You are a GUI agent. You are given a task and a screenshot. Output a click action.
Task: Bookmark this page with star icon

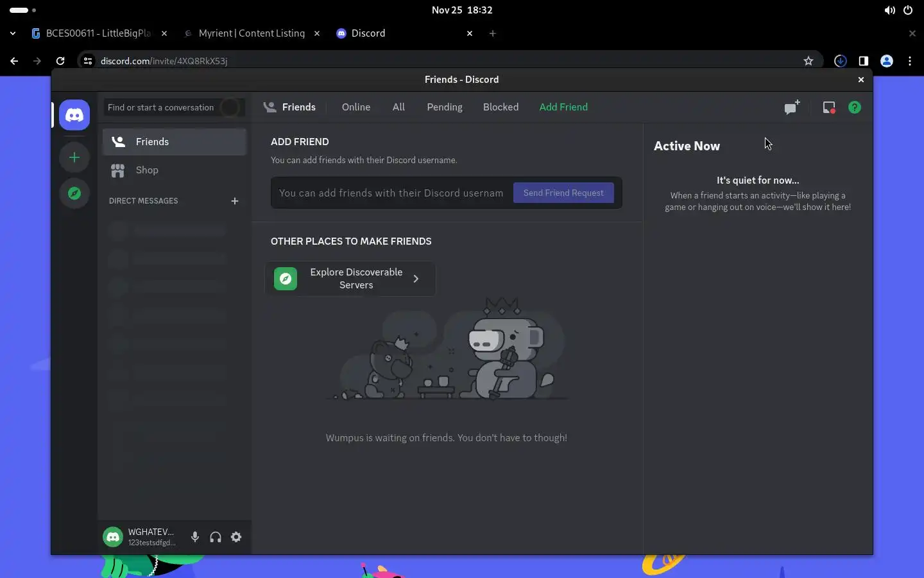pyautogui.click(x=809, y=61)
